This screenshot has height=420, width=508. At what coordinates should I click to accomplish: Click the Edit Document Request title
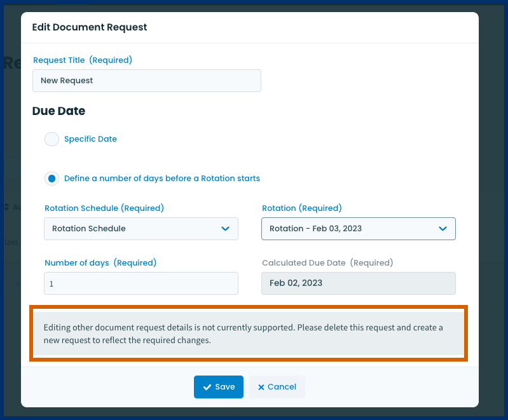(x=90, y=27)
